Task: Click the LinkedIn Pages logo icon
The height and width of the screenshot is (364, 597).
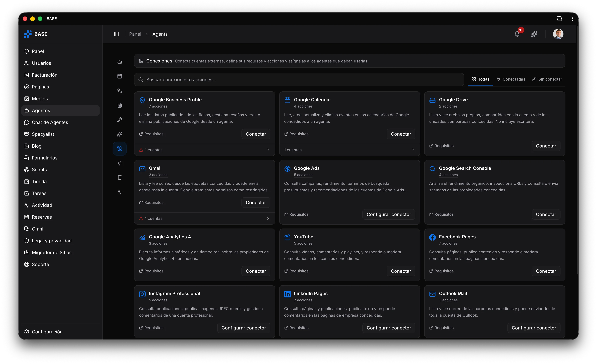Action: pyautogui.click(x=287, y=294)
